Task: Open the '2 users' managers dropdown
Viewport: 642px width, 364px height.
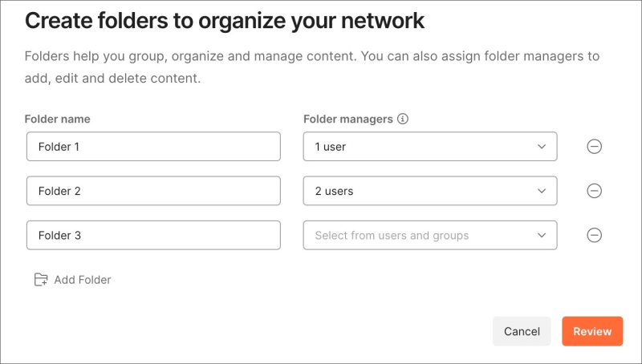Action: 417,191
